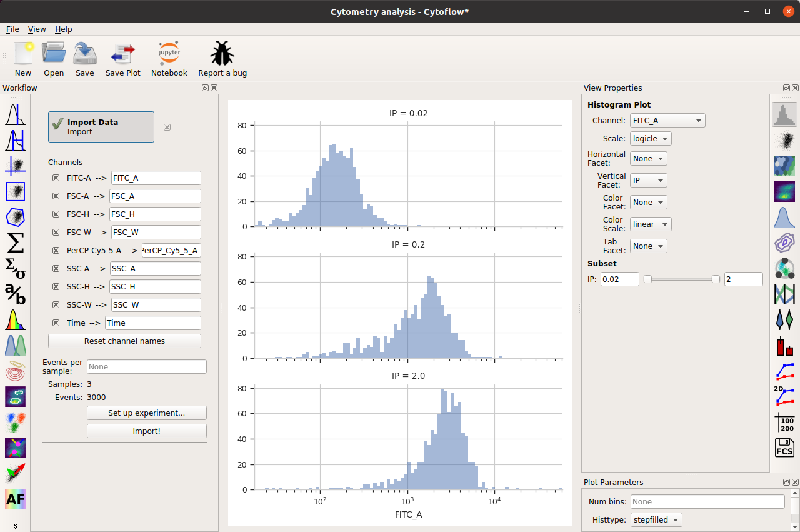Click Reset channel names button
This screenshot has height=532, width=800.
(124, 341)
